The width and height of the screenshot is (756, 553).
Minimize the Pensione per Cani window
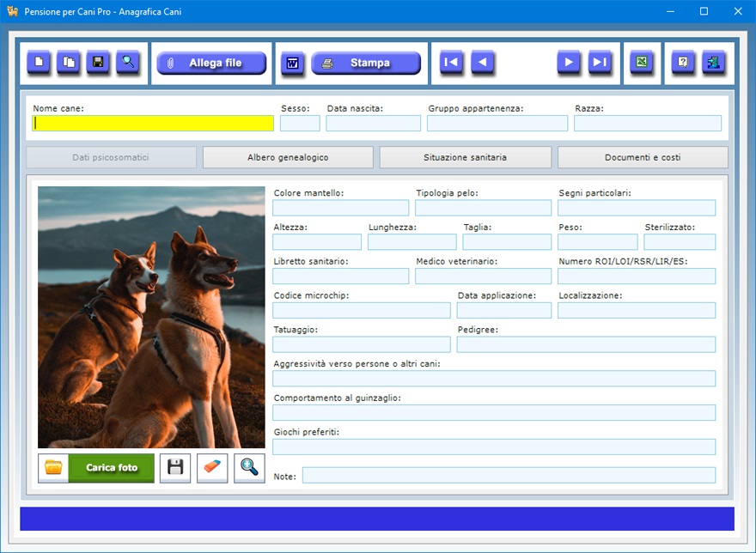(x=670, y=11)
